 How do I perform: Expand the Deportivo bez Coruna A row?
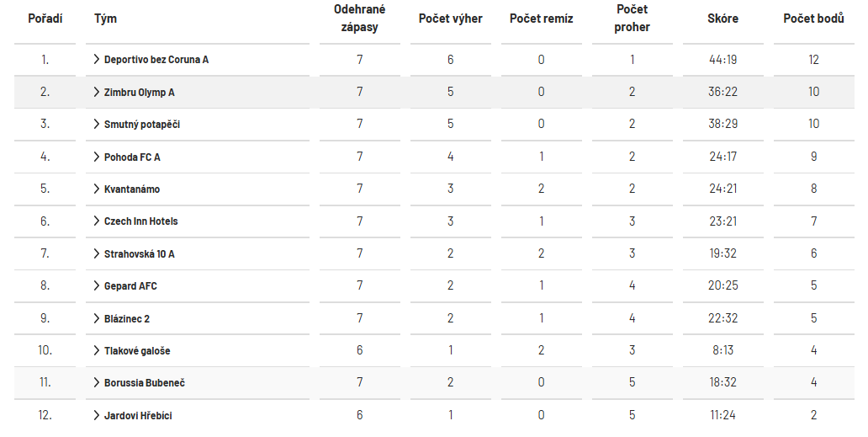(97, 59)
